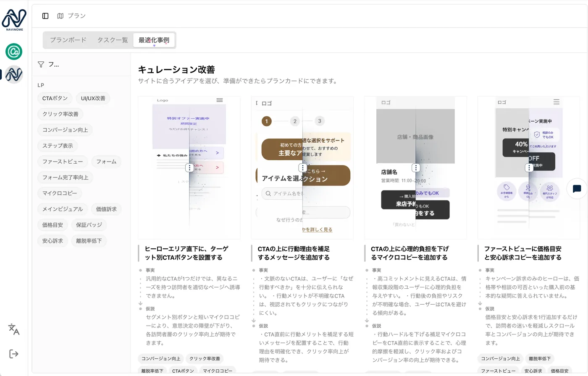Open the language translation icon
This screenshot has height=376, width=588.
point(14,329)
